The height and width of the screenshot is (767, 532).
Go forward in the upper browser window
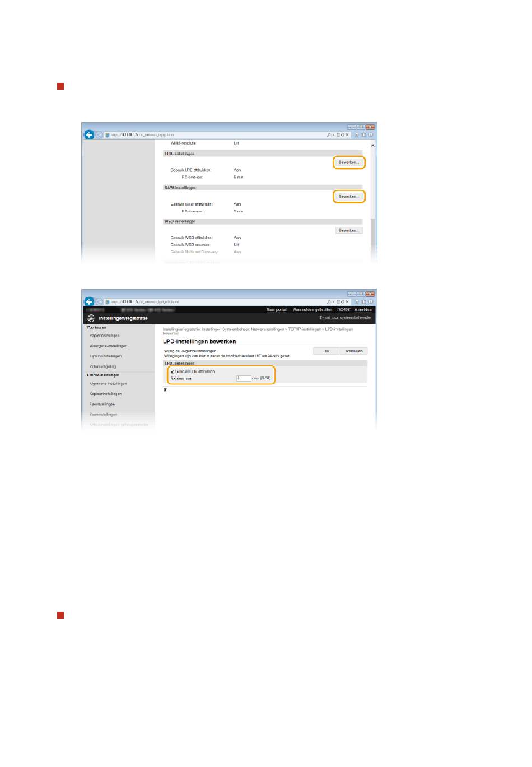tap(99, 135)
